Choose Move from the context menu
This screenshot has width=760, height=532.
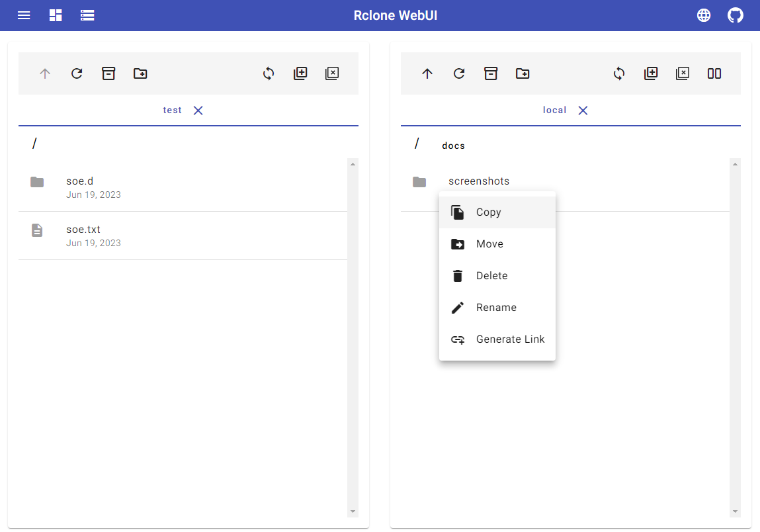(497, 244)
